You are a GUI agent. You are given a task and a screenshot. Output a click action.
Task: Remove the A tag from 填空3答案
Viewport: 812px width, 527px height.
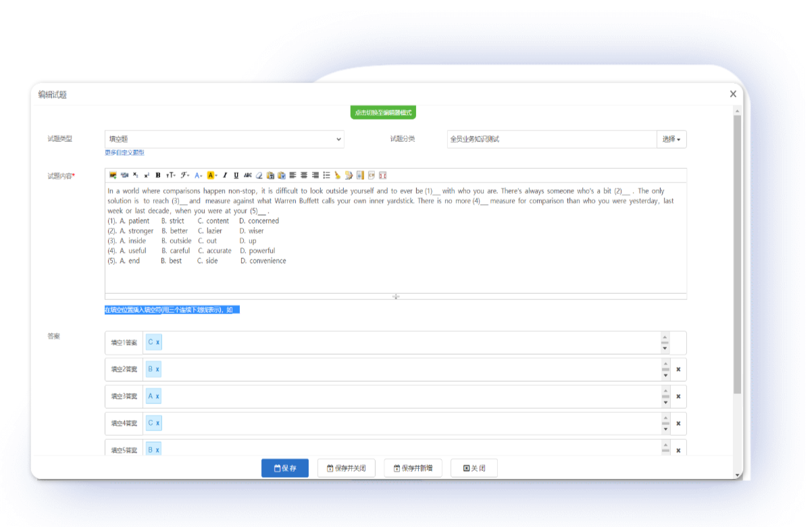(x=157, y=397)
